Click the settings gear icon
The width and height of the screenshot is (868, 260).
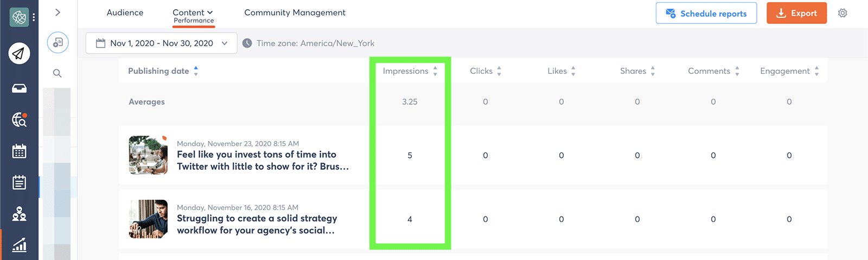(x=843, y=13)
